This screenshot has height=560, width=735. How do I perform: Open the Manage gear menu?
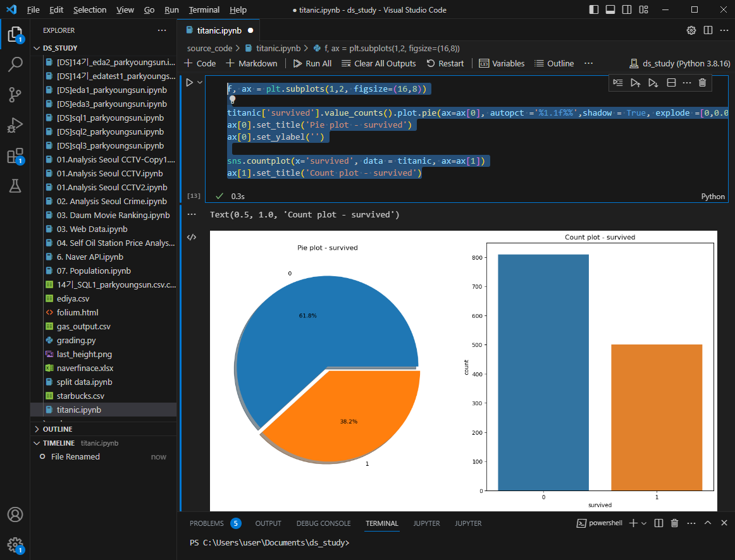coord(15,545)
